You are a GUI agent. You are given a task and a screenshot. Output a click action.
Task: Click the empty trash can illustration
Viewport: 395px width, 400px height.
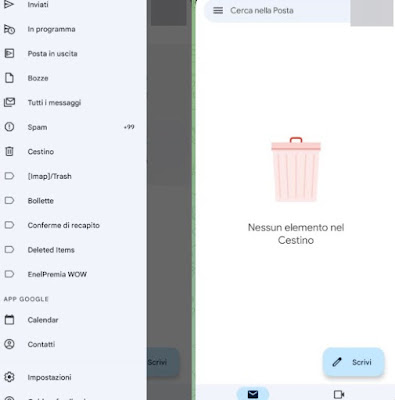296,169
